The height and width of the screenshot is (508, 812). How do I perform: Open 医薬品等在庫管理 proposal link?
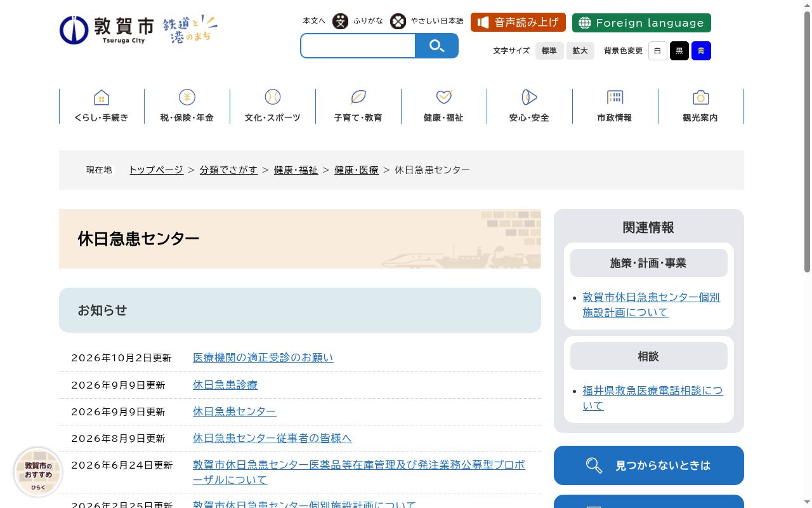click(359, 472)
